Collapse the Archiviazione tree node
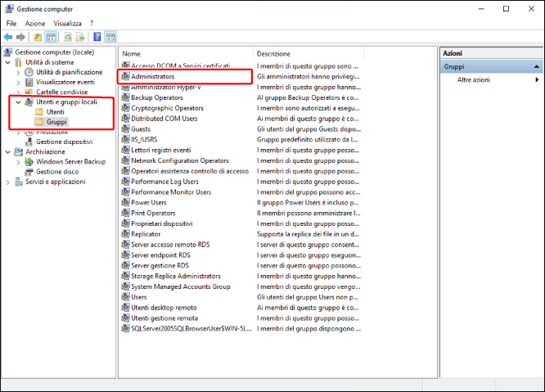 [9, 152]
